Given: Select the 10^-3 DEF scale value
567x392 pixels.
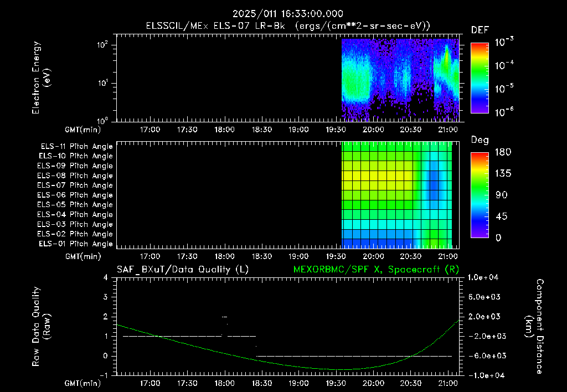Looking at the screenshot, I should coord(504,42).
